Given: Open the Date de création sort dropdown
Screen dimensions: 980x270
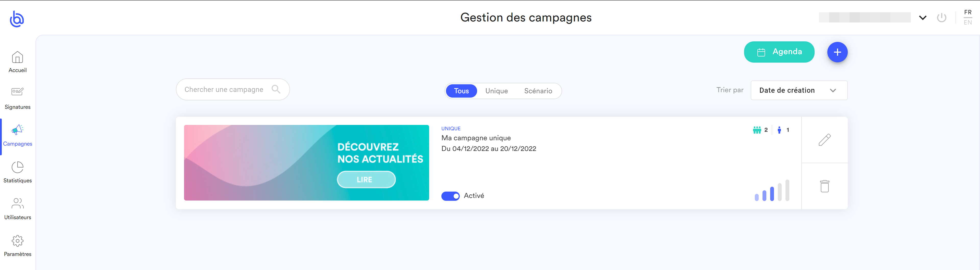Looking at the screenshot, I should pos(798,90).
